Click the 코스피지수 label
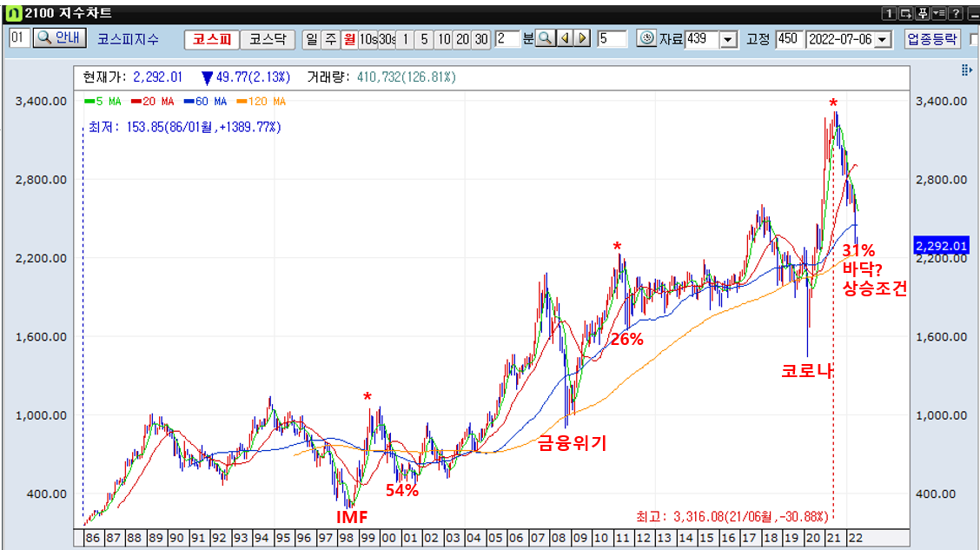This screenshot has height=550, width=980. (x=128, y=39)
